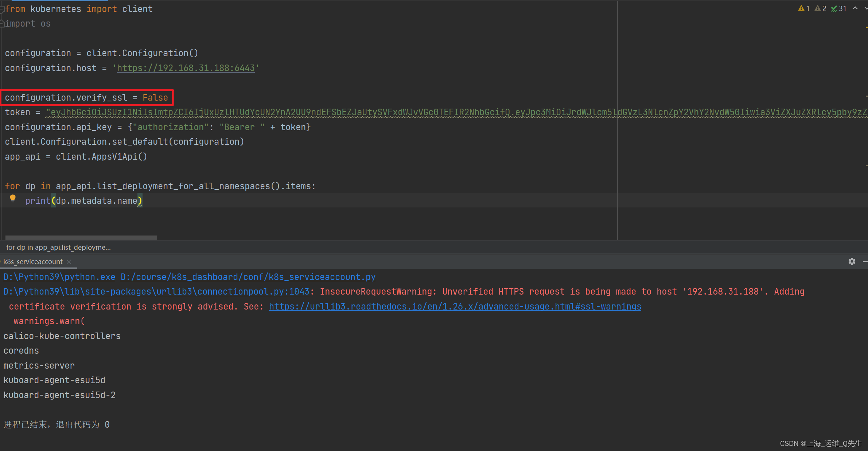
Task: Click 'import os' greyed-out line
Action: click(x=28, y=24)
